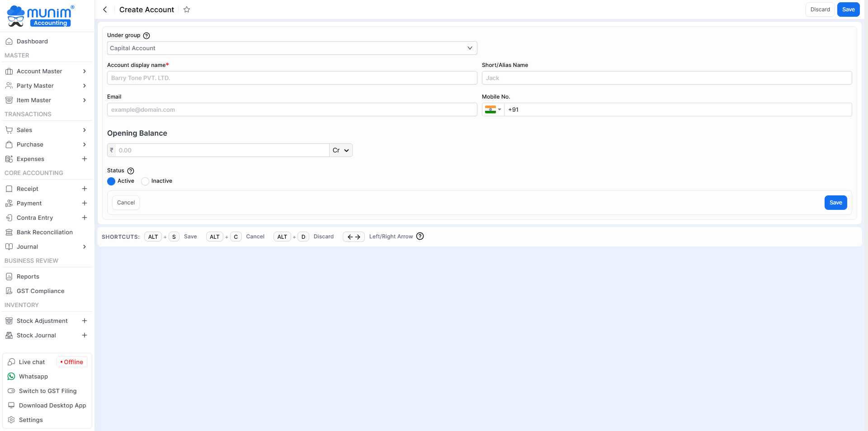Click the plus icon beside Stock Journal
Screen dimensions: 868x431
pyautogui.click(x=84, y=335)
